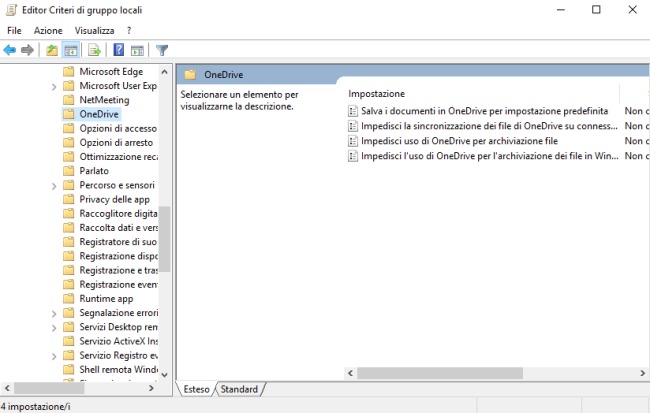This screenshot has width=650, height=413.
Task: Click tree scrollbar down arrow
Action: [164, 375]
